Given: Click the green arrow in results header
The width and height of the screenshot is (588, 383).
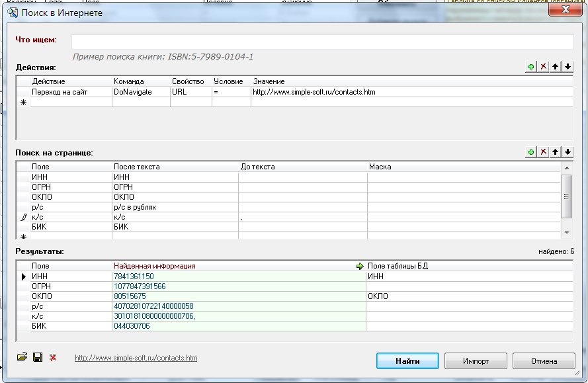Looking at the screenshot, I should point(360,266).
